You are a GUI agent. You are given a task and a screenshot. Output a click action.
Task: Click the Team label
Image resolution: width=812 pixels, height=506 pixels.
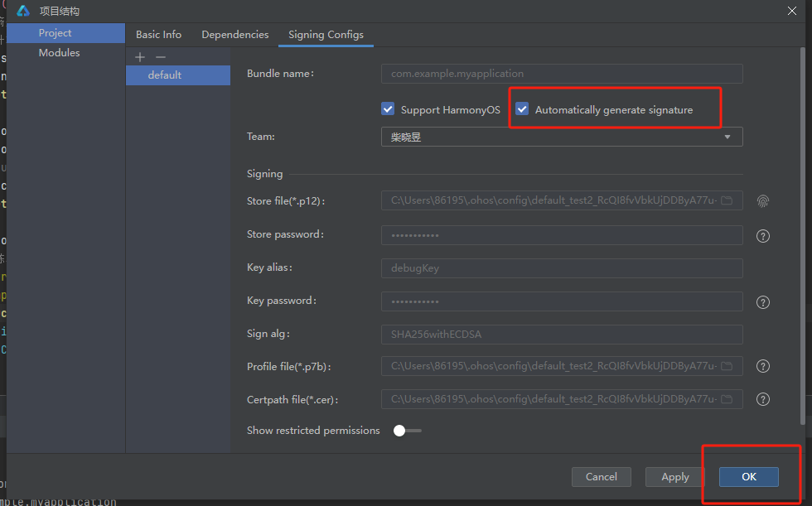260,137
